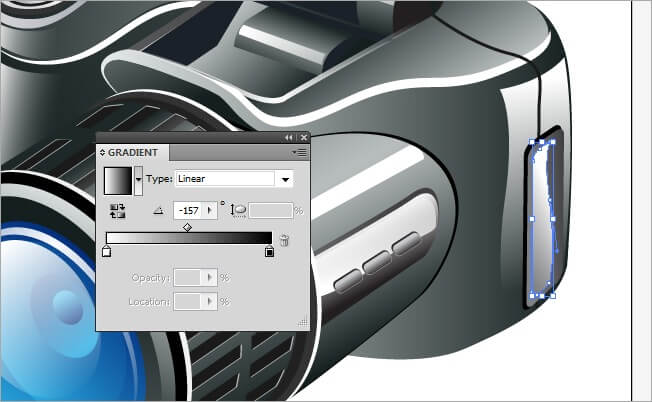Viewport: 652px width, 402px height.
Task: Click the angle input field showing -157
Action: [187, 211]
